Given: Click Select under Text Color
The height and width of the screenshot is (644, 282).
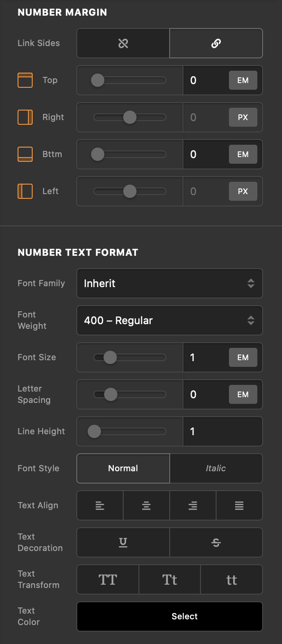Looking at the screenshot, I should [x=169, y=616].
